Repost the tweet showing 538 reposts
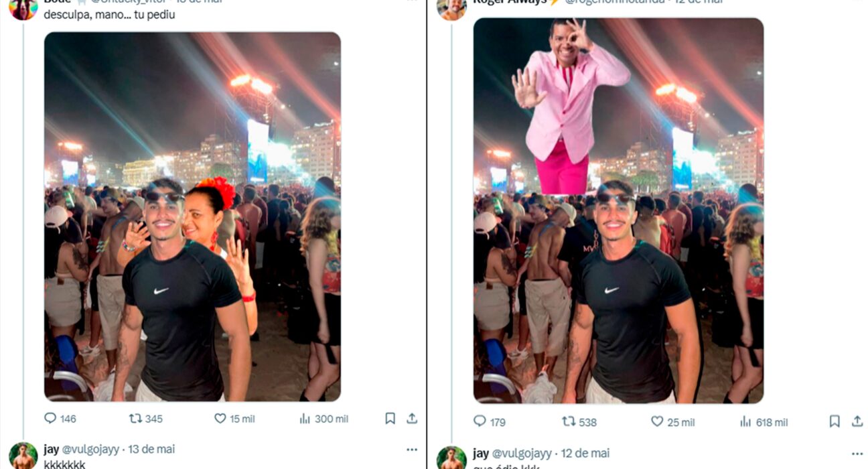The height and width of the screenshot is (469, 868). (x=569, y=421)
